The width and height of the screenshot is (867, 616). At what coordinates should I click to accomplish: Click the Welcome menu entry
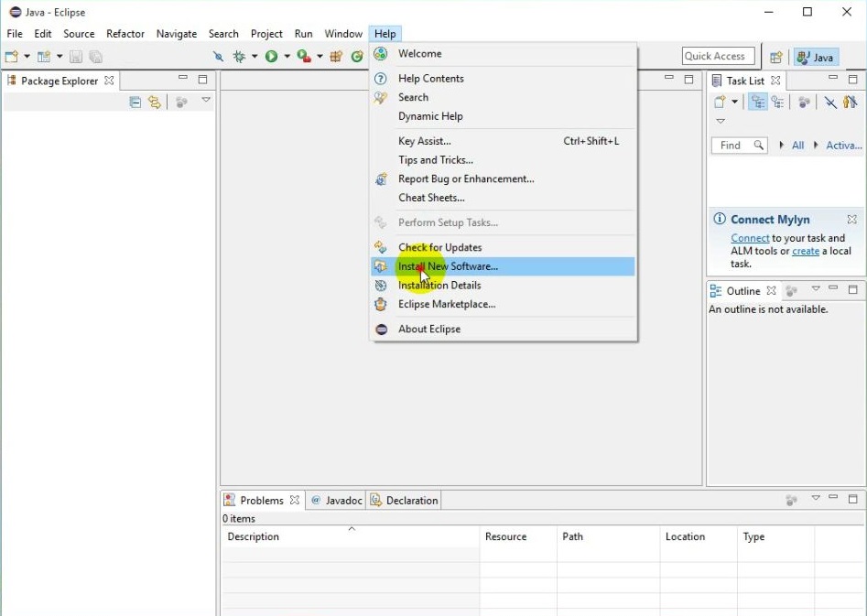[503, 54]
